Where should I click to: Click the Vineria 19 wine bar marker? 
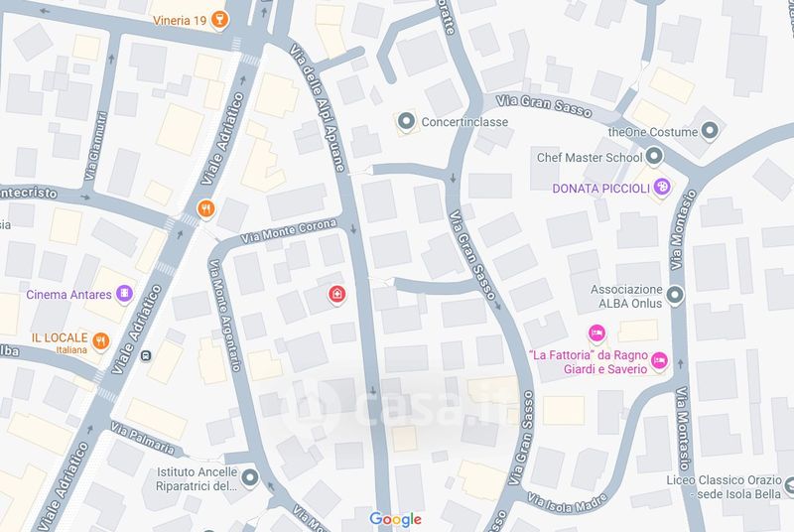pos(219,20)
